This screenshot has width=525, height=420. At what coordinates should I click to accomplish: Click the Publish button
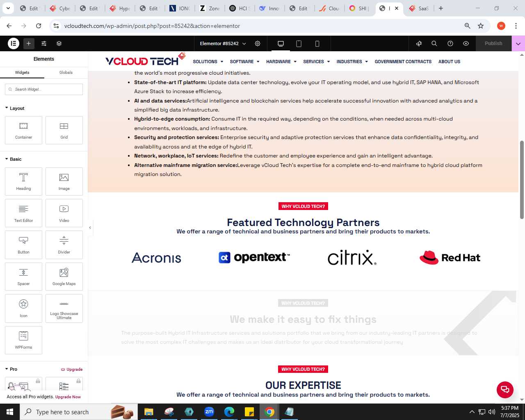(493, 43)
